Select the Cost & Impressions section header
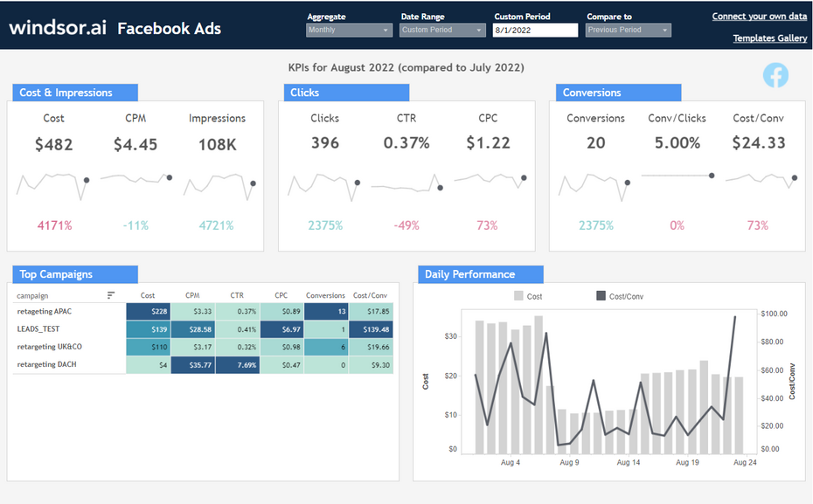The height and width of the screenshot is (504, 813). click(x=75, y=93)
